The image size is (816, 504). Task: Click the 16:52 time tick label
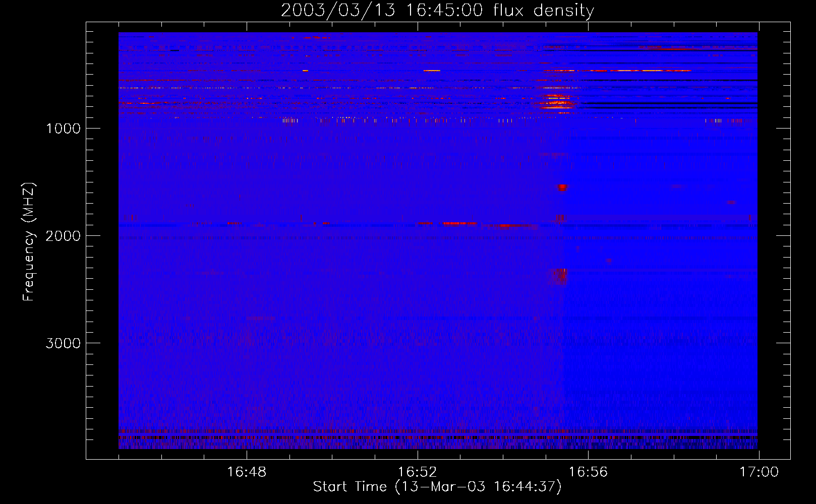[x=418, y=472]
